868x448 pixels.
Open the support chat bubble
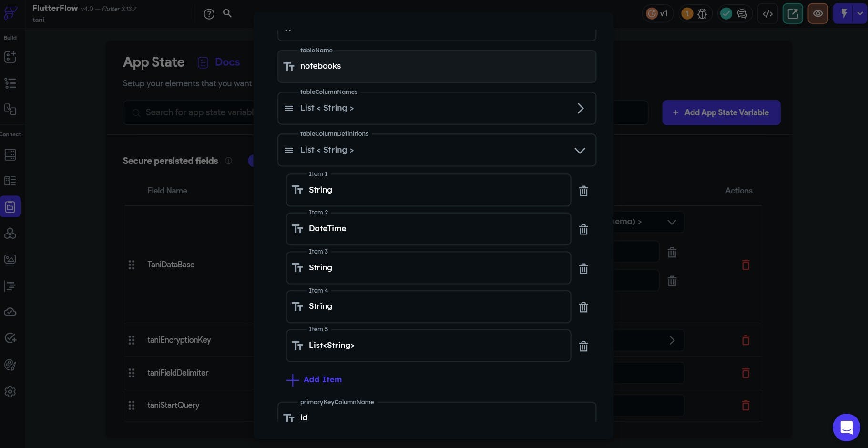[846, 427]
